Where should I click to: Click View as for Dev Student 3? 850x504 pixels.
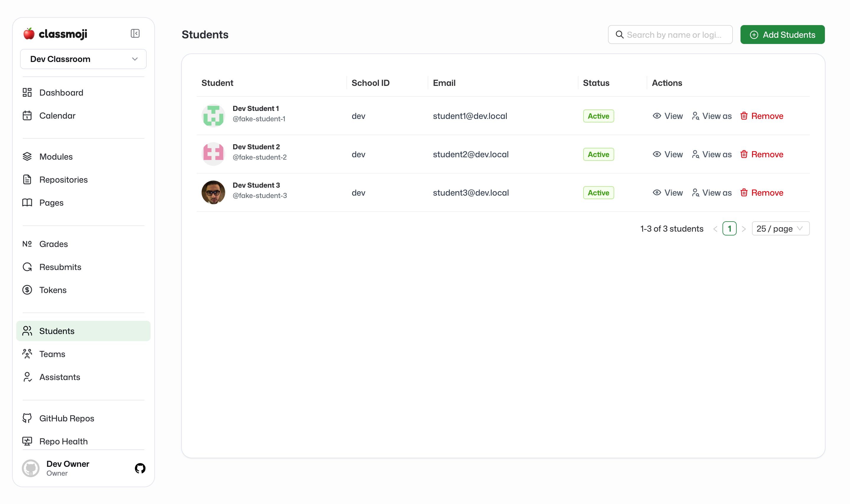coord(712,193)
